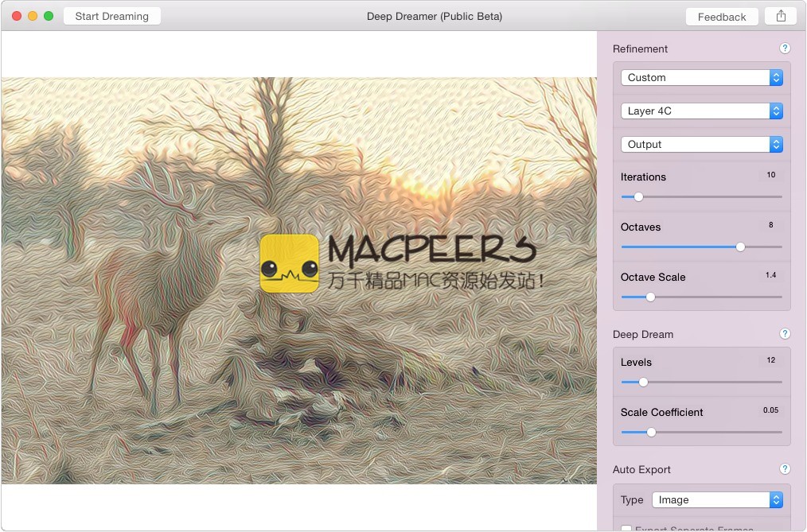Click the green zoom window button
807x532 pixels.
pyautogui.click(x=49, y=16)
